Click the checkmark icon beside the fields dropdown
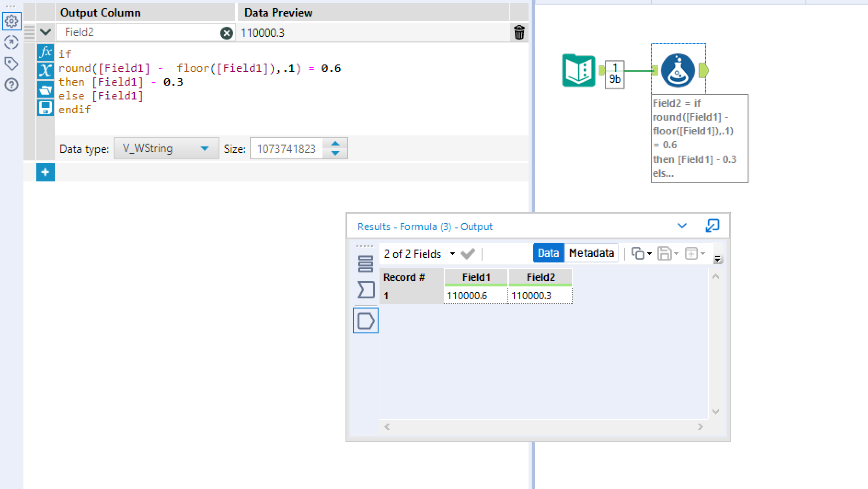 pyautogui.click(x=468, y=254)
